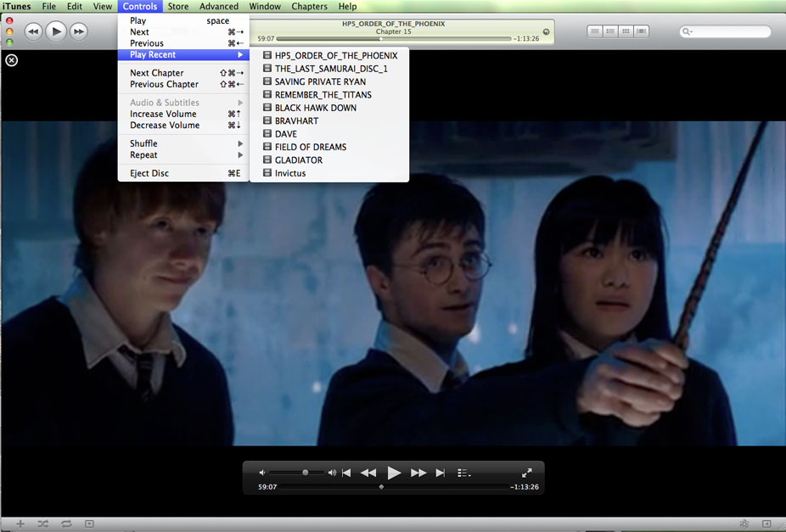786x532 pixels.
Task: Open the iTunes application menu
Action: click(x=16, y=7)
